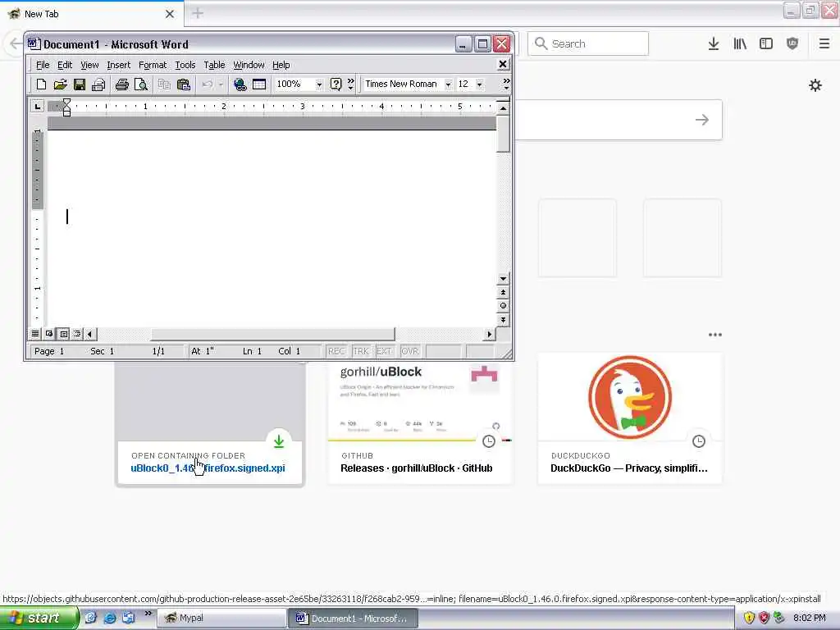Image resolution: width=840 pixels, height=630 pixels.
Task: Open the File menu in Word
Action: click(x=43, y=65)
